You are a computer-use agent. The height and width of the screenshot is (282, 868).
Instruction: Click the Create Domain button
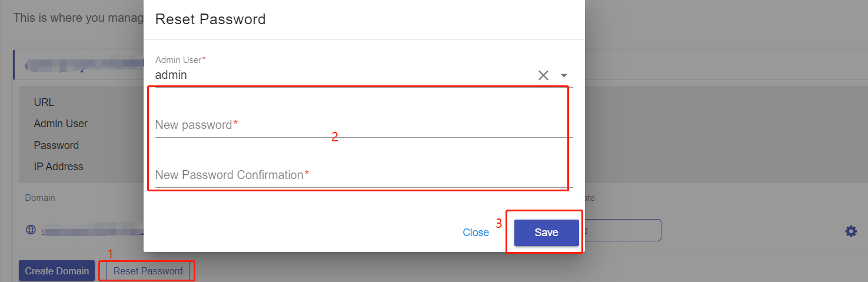click(x=56, y=271)
